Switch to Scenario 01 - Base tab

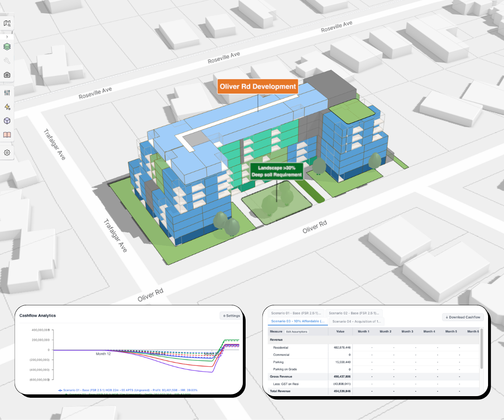(x=297, y=313)
